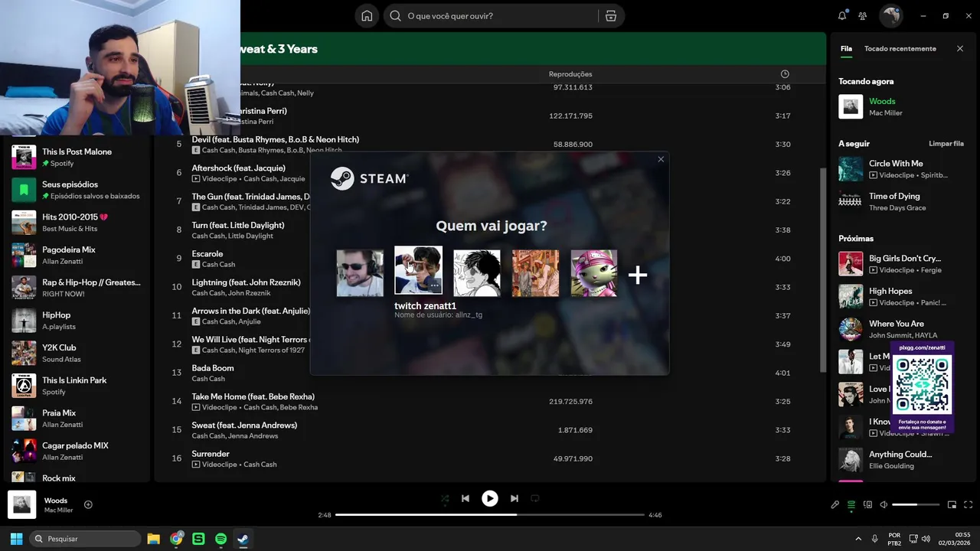Click the Steam logo in dialog

[369, 178]
